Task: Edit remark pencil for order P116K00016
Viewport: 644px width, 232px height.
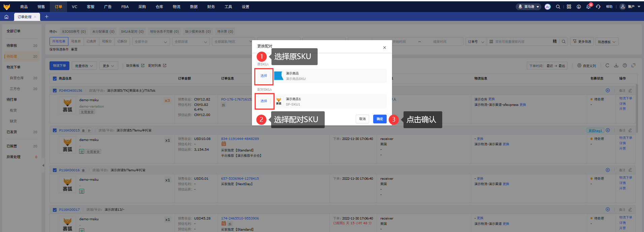Action: coord(630,170)
